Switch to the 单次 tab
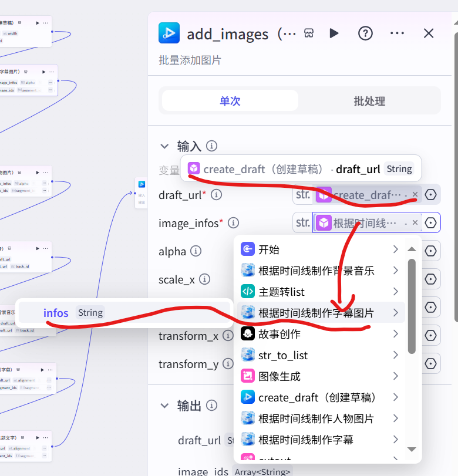The image size is (458, 476). coord(230,101)
